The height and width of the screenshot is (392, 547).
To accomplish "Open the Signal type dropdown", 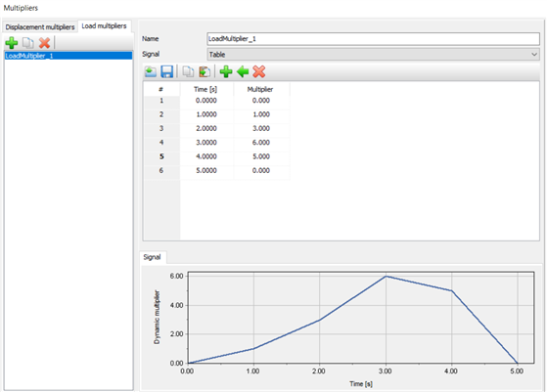I will (373, 55).
